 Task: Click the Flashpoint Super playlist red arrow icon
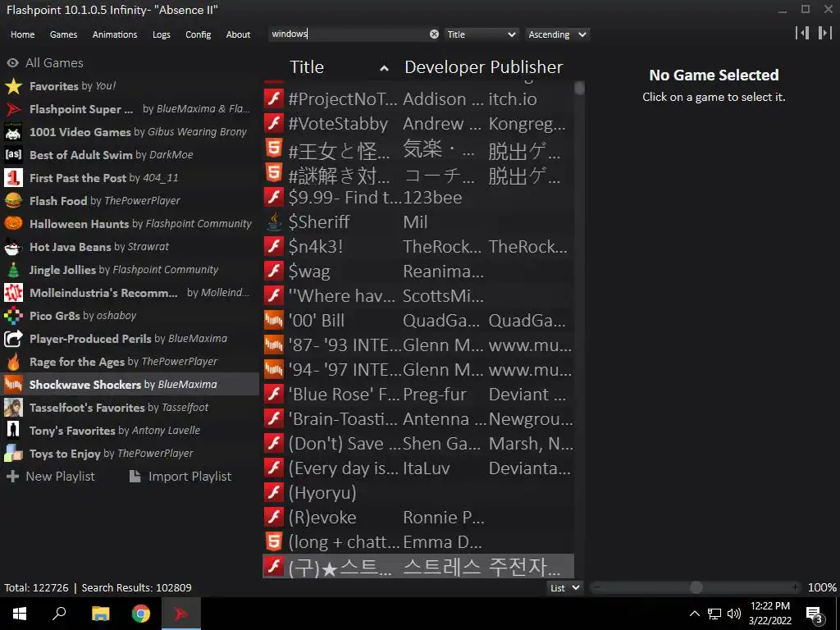[x=13, y=109]
